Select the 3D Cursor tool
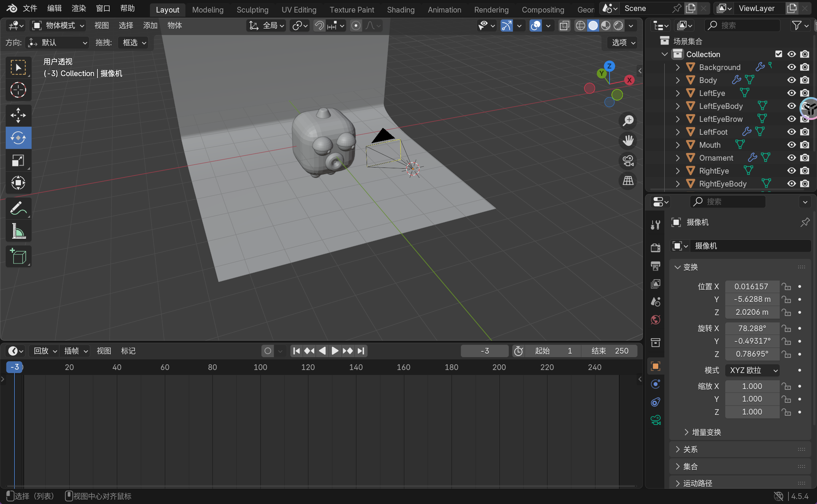Viewport: 817px width, 504px height. (18, 90)
